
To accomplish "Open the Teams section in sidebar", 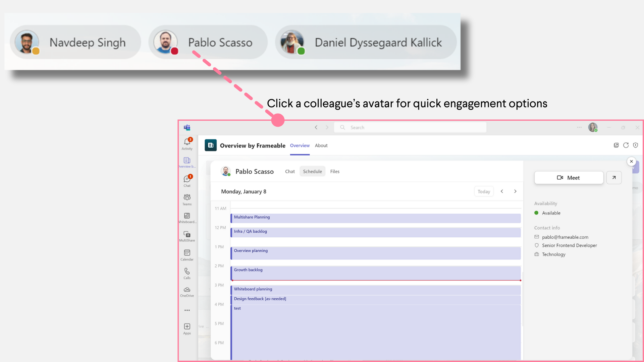I will pos(187,199).
